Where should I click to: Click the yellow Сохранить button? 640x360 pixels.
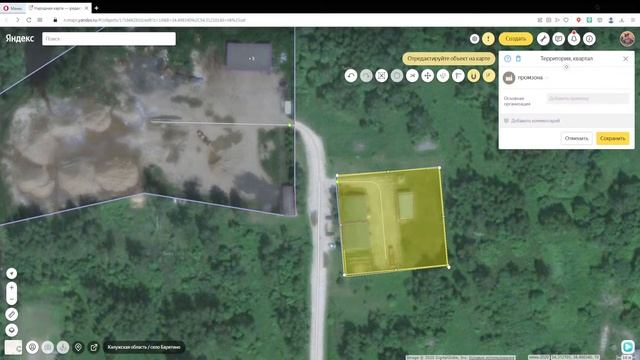[x=613, y=138]
